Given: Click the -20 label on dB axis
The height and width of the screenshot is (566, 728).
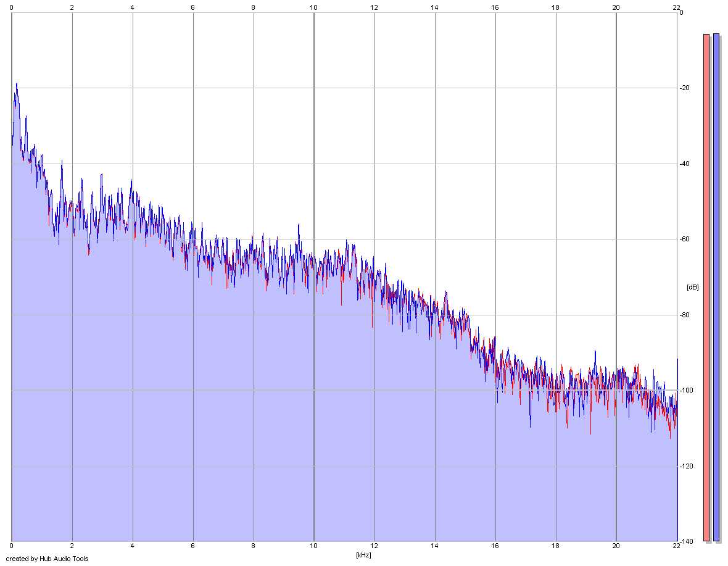Looking at the screenshot, I should tap(684, 88).
